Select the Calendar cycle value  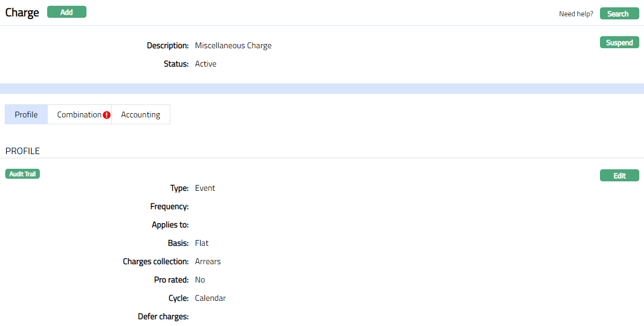coord(210,298)
